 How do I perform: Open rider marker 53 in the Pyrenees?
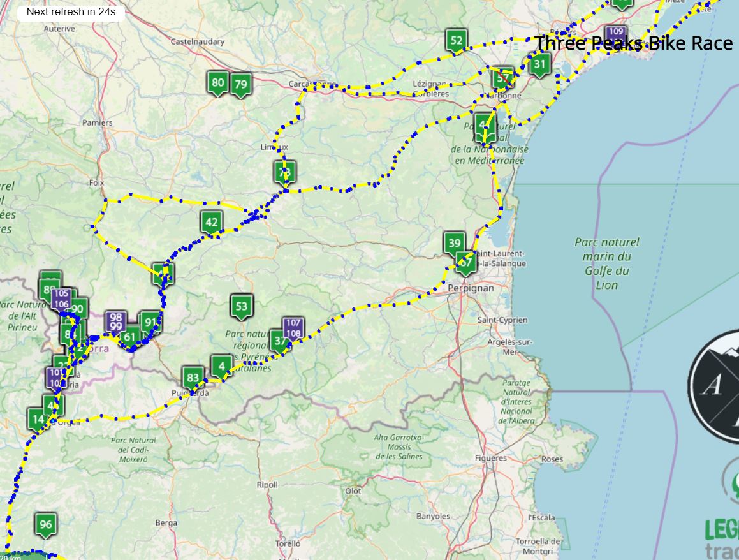coord(241,307)
